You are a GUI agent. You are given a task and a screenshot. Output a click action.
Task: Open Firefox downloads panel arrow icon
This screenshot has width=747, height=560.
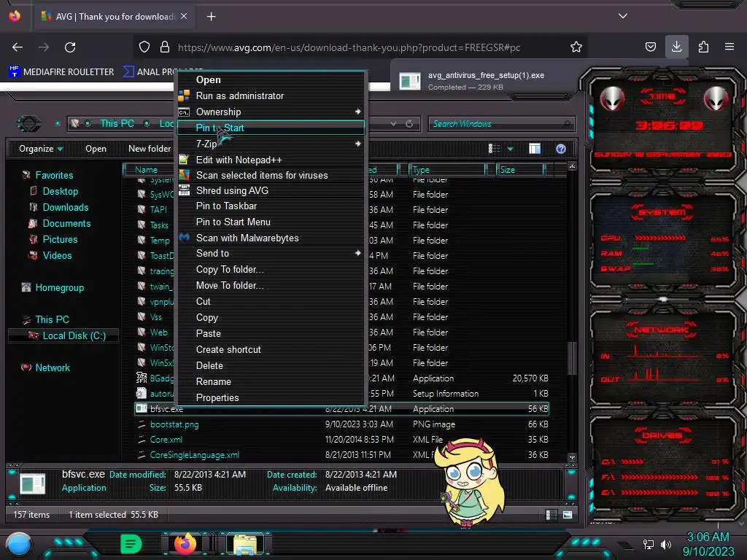pos(676,47)
